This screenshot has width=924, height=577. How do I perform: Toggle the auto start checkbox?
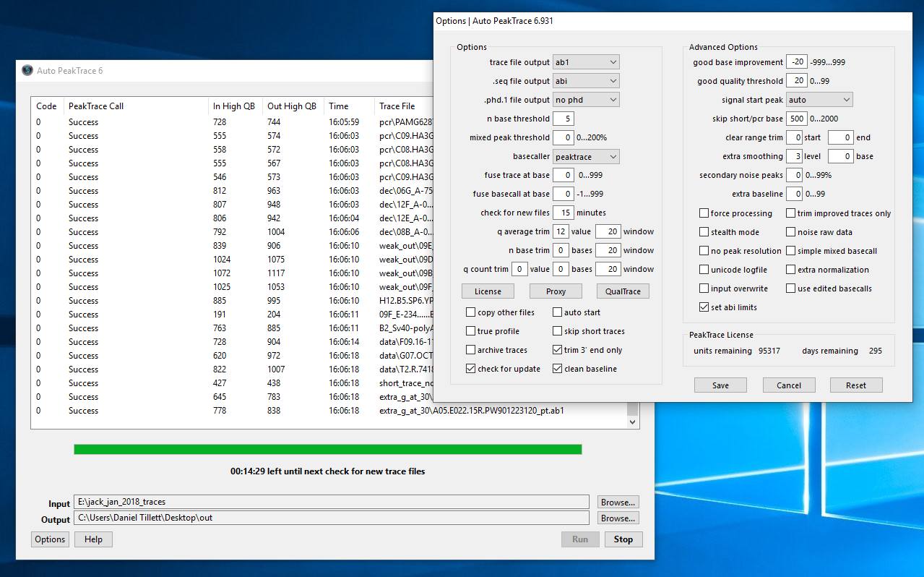pos(558,312)
